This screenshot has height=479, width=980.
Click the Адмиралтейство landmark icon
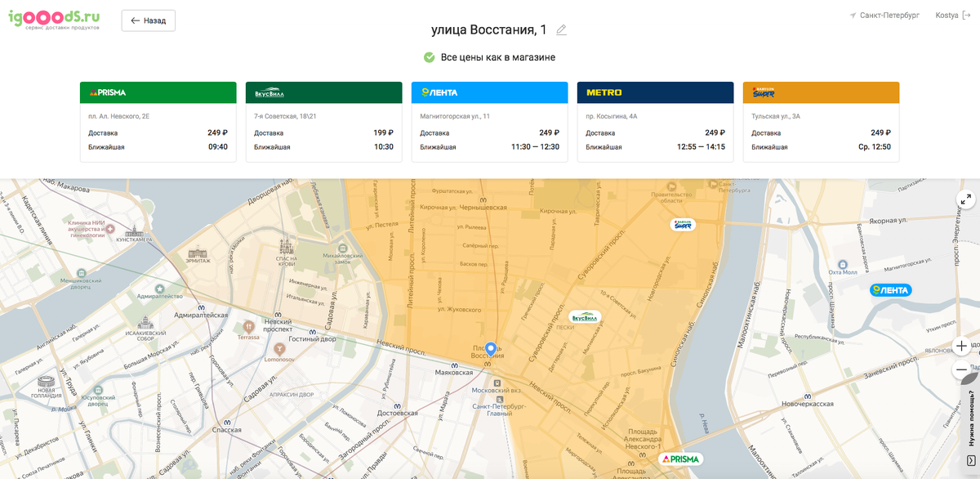[x=158, y=289]
